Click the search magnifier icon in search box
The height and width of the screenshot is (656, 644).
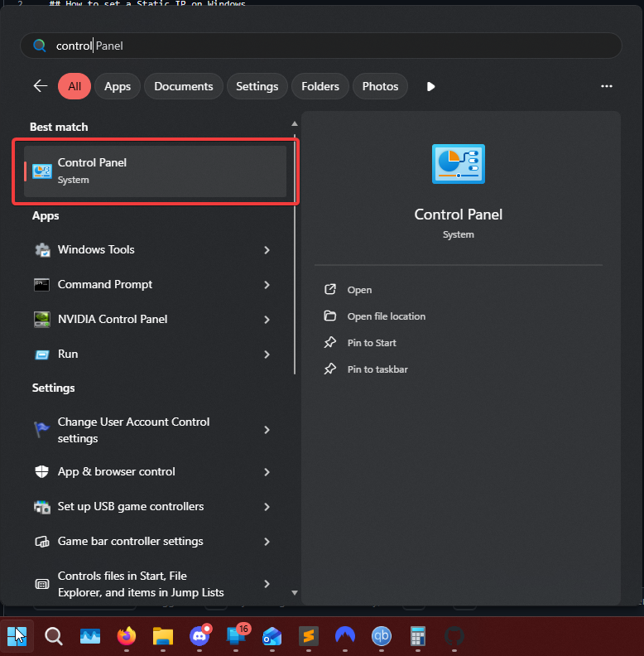[39, 46]
